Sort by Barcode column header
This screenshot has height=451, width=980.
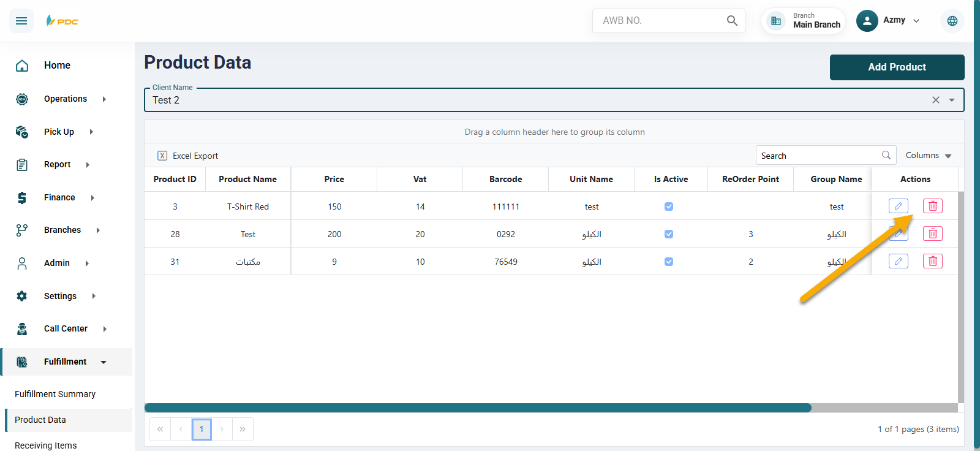click(506, 179)
